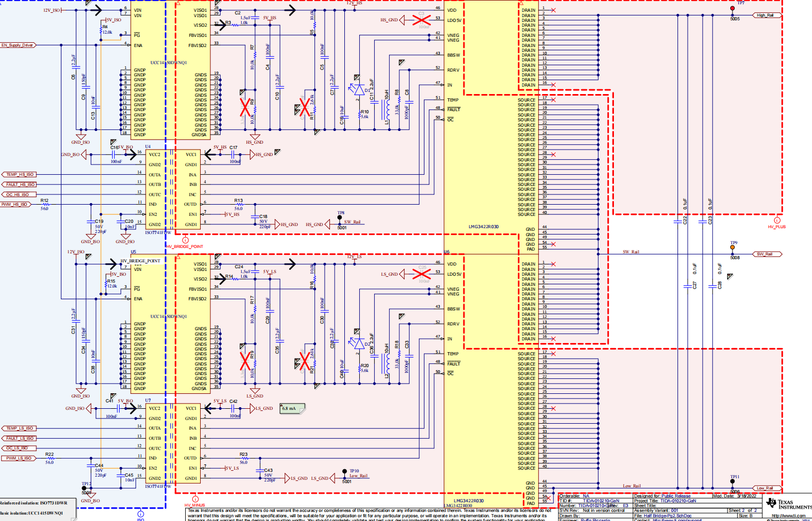The width and height of the screenshot is (812, 521).
Task: Select the OC_HS_ISO port
Action: (19, 195)
